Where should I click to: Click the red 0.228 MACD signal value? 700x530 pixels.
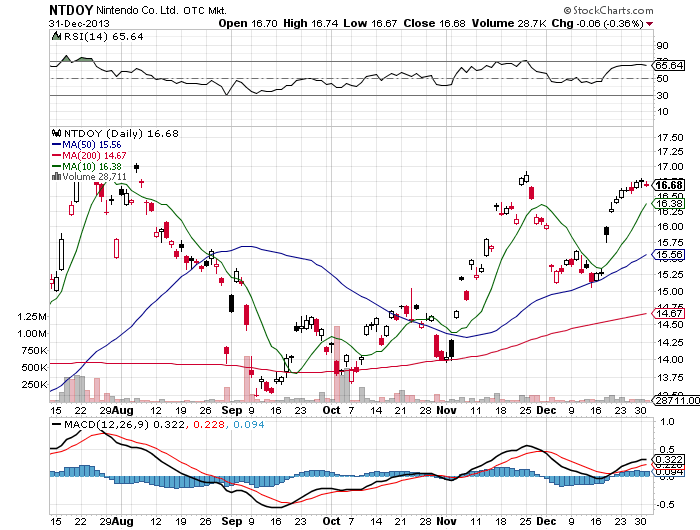tap(208, 424)
